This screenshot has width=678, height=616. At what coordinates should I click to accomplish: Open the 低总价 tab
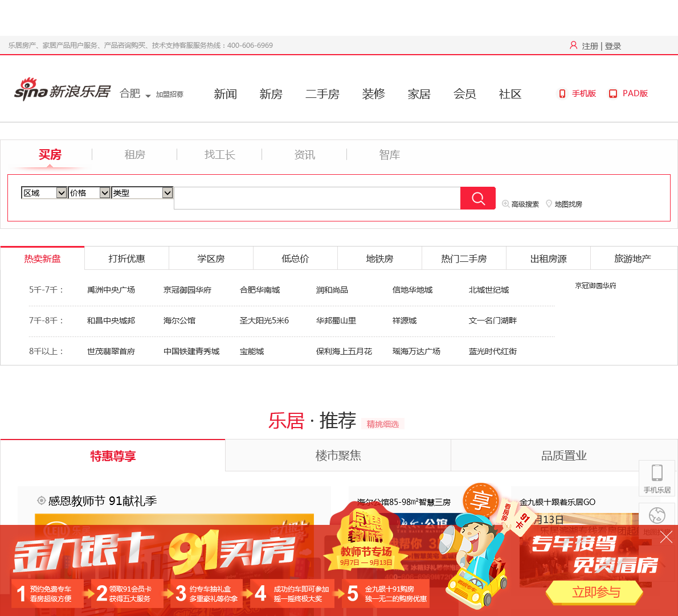click(x=295, y=258)
